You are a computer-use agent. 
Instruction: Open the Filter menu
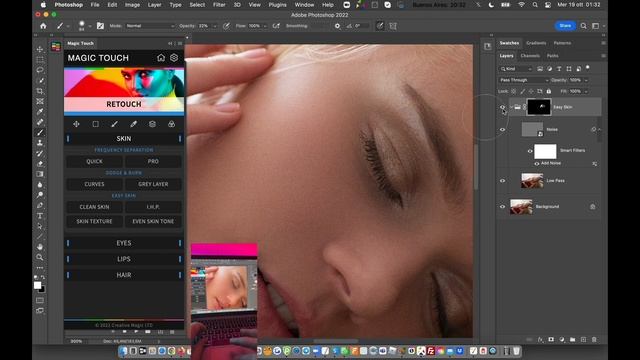pos(219,5)
